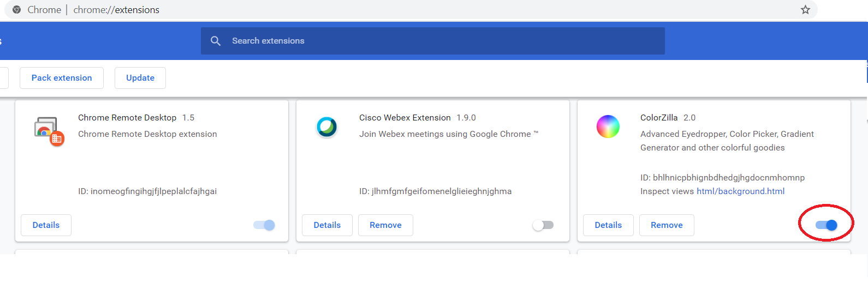The image size is (868, 289).
Task: Open the html/background.html inspect view link
Action: (x=740, y=191)
